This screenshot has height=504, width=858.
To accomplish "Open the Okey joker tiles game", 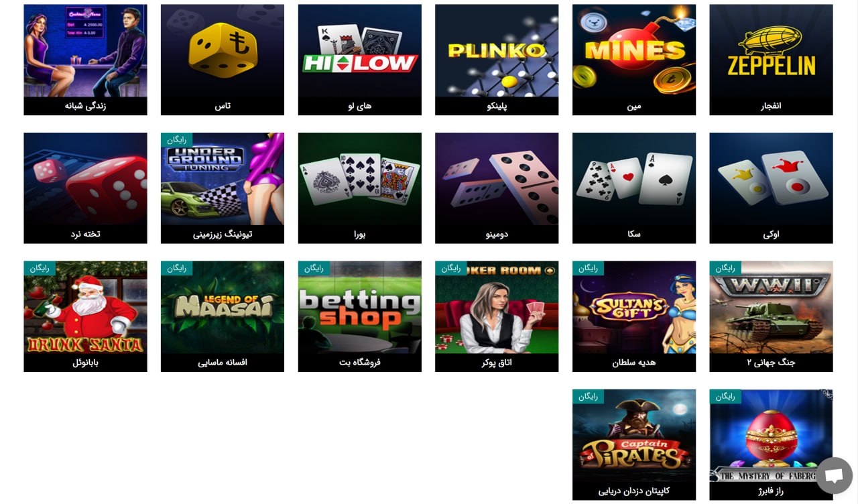I will tap(771, 188).
